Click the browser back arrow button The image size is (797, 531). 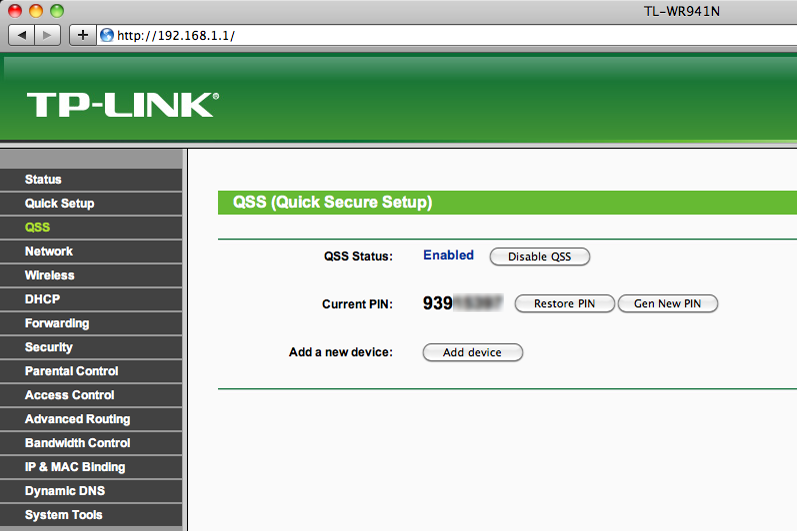(22, 35)
